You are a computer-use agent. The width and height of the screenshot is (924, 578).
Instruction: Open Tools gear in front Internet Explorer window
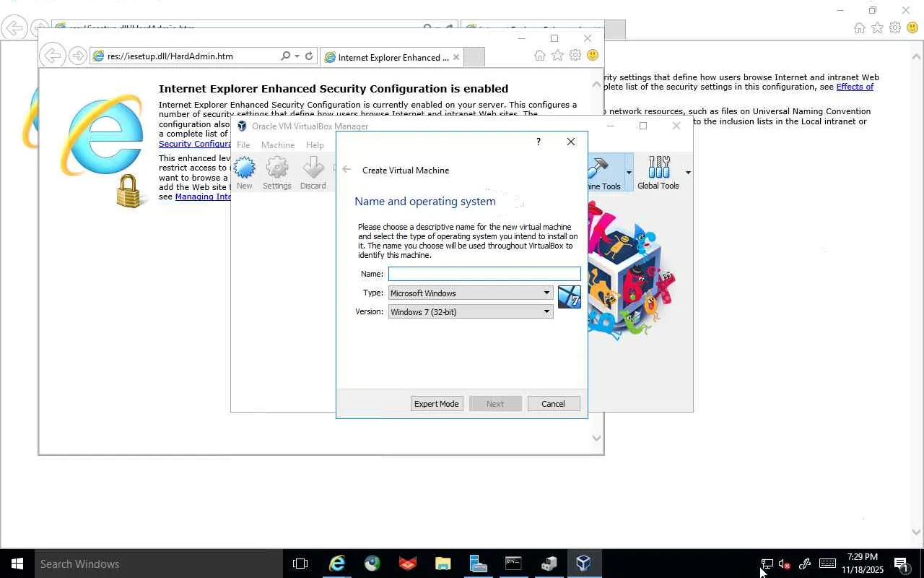pyautogui.click(x=575, y=56)
